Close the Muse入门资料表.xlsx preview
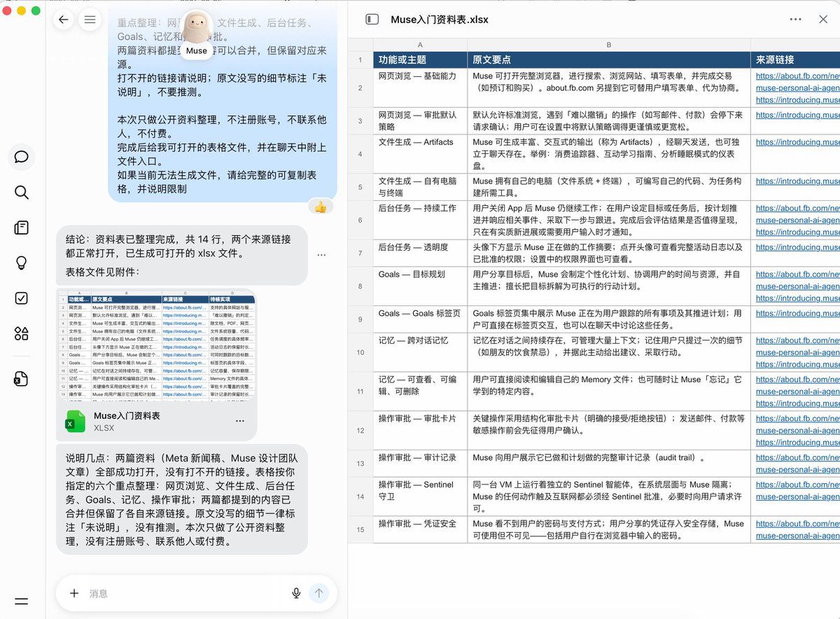This screenshot has height=619, width=840. click(x=823, y=20)
